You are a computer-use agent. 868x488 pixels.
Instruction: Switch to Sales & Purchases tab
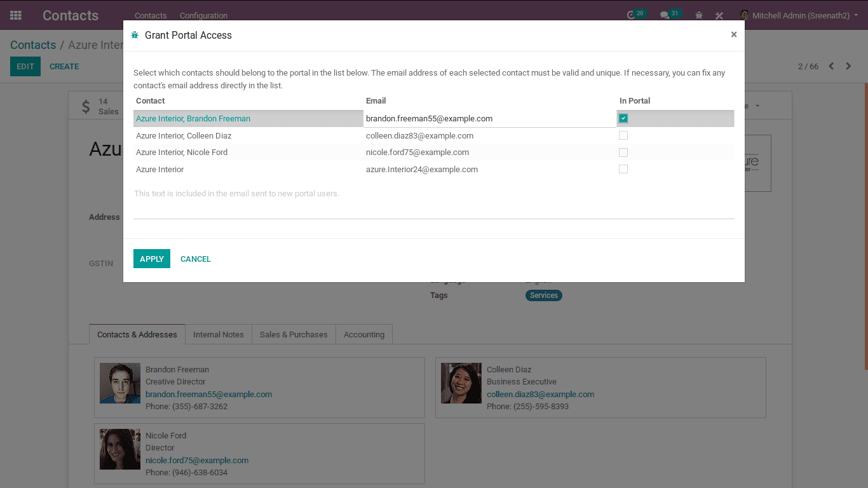click(294, 334)
